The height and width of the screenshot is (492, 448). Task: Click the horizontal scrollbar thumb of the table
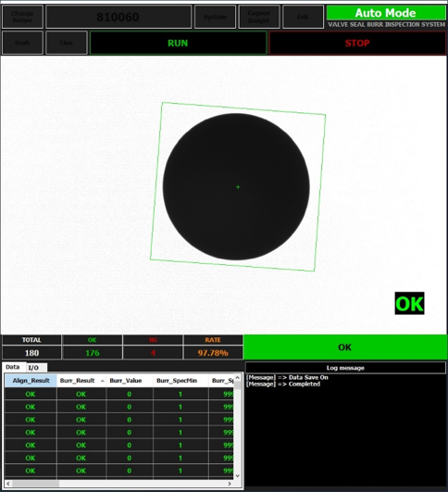tap(35, 484)
